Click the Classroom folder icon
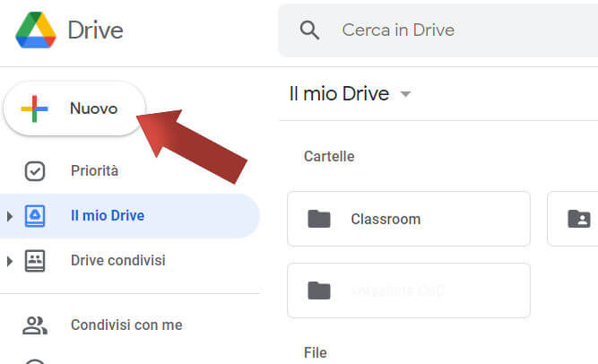The image size is (598, 364). (x=319, y=219)
